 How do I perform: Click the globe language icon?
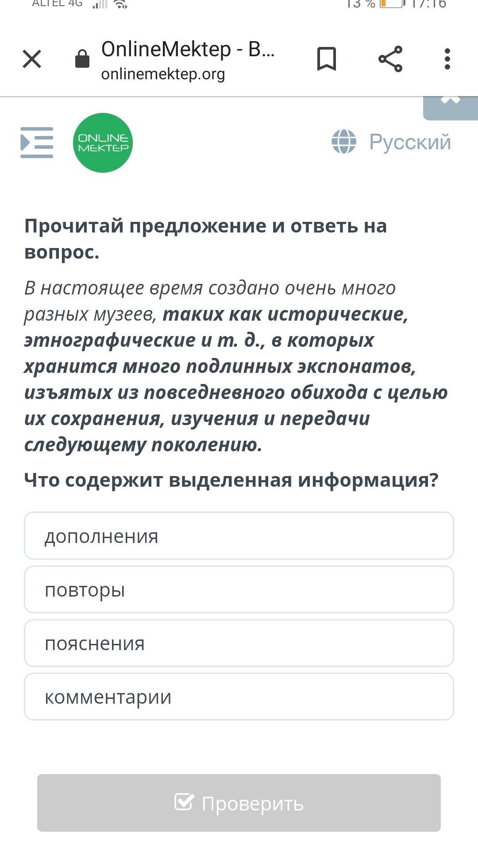tap(344, 142)
